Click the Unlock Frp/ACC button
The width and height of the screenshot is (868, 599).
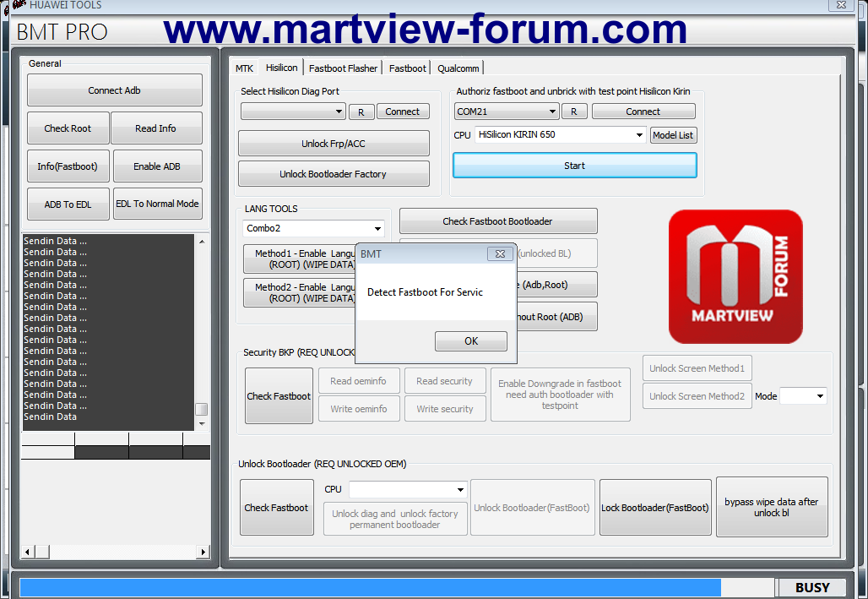pos(334,144)
